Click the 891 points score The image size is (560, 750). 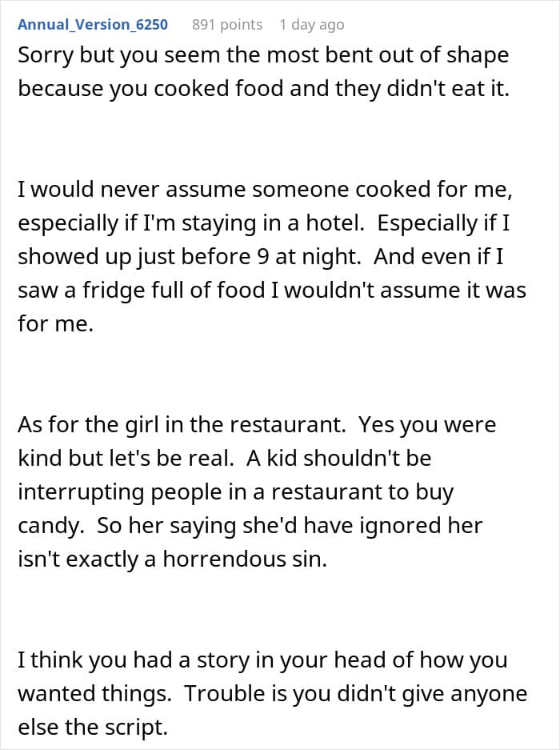(227, 25)
